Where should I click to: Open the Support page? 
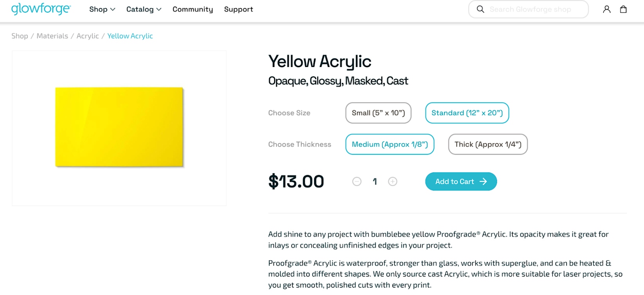point(238,9)
